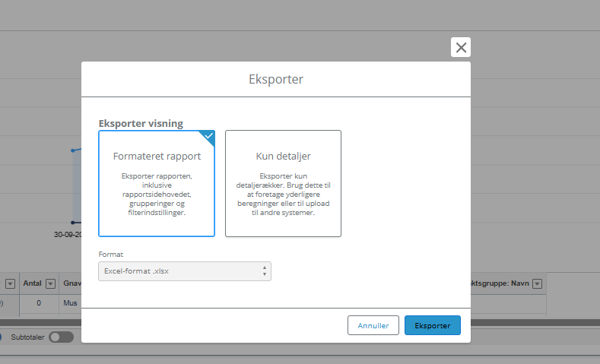This screenshot has height=364, width=600.
Task: Click the blue Eksporter button
Action: tap(432, 325)
